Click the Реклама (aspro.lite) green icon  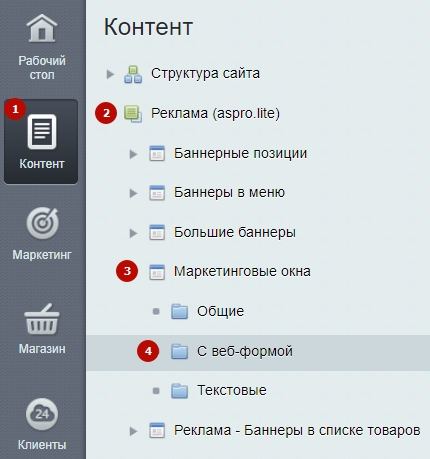133,114
